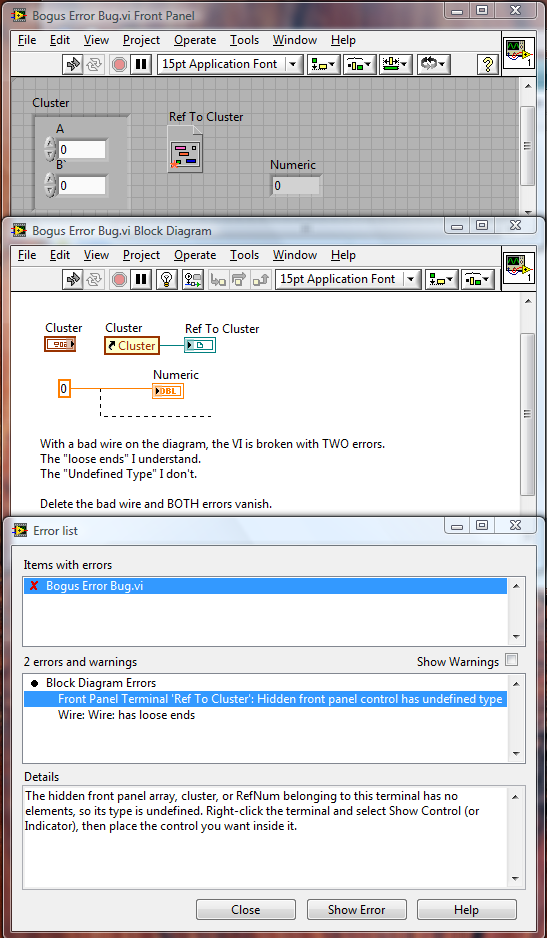547x938 pixels.
Task: Click numeric field B in Cluster
Action: [82, 185]
